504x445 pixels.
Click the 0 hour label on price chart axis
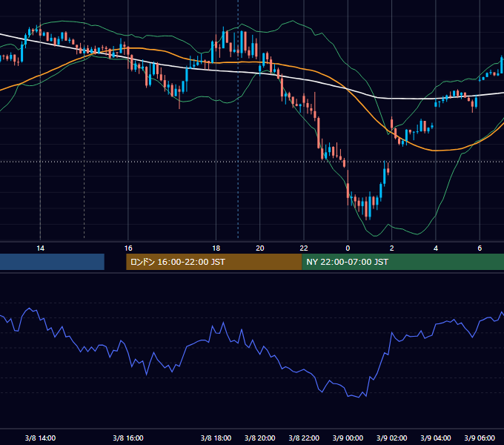pos(348,248)
